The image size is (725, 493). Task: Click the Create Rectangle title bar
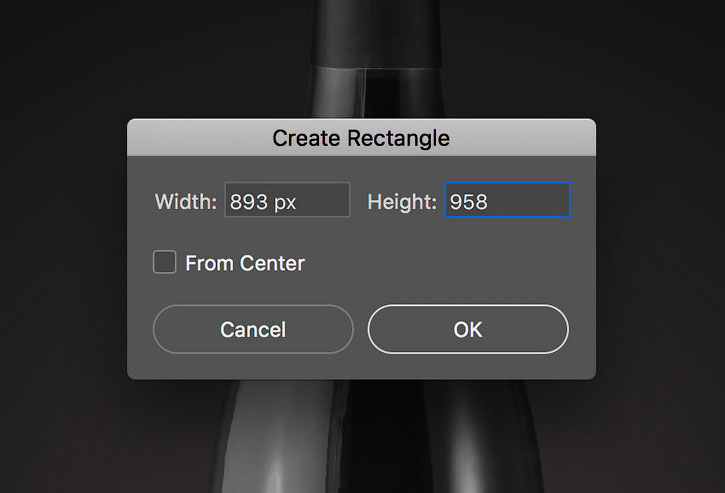point(361,138)
